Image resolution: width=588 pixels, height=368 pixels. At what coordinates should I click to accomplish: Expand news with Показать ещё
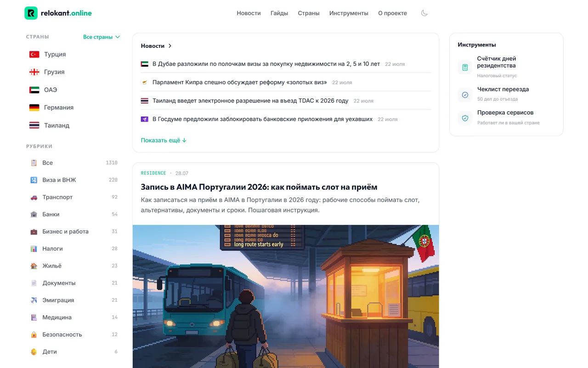164,140
